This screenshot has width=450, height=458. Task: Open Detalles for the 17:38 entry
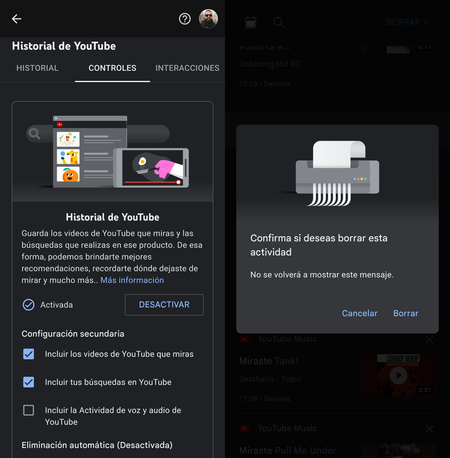click(277, 399)
